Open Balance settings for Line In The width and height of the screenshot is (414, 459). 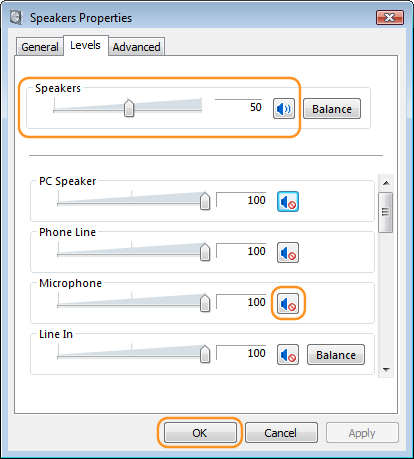(x=336, y=355)
